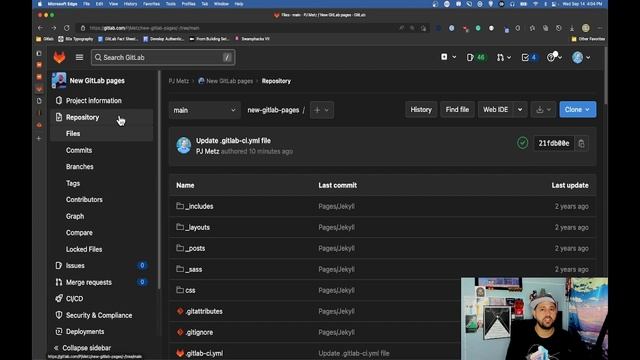Open Merge requests in sidebar
The width and height of the screenshot is (640, 360).
pyautogui.click(x=89, y=282)
